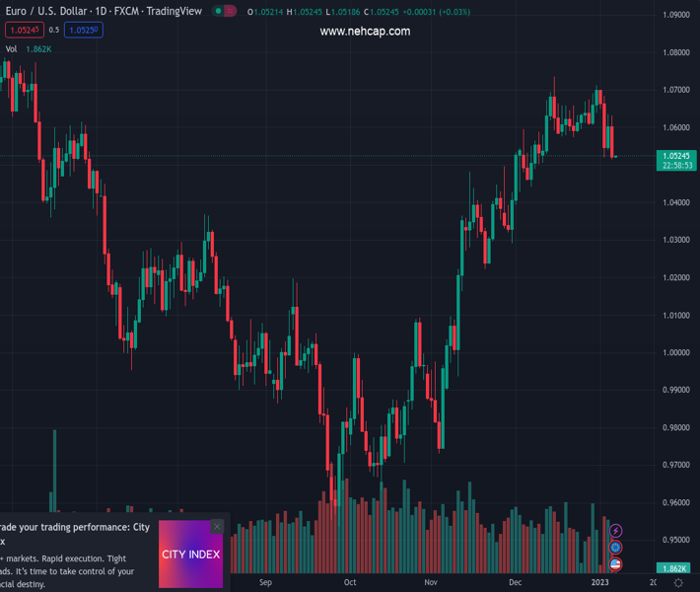Click the 1.00000 level on price scale
This screenshot has width=700, height=592.
[x=676, y=352]
